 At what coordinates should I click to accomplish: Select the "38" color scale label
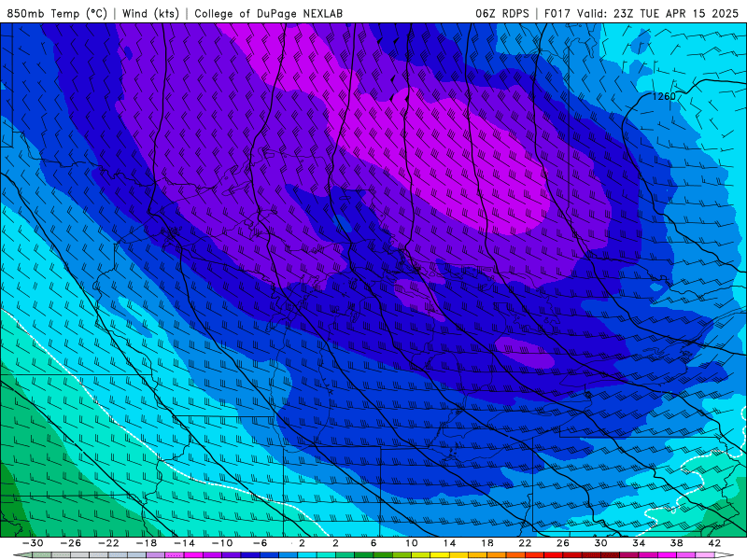[x=676, y=543]
